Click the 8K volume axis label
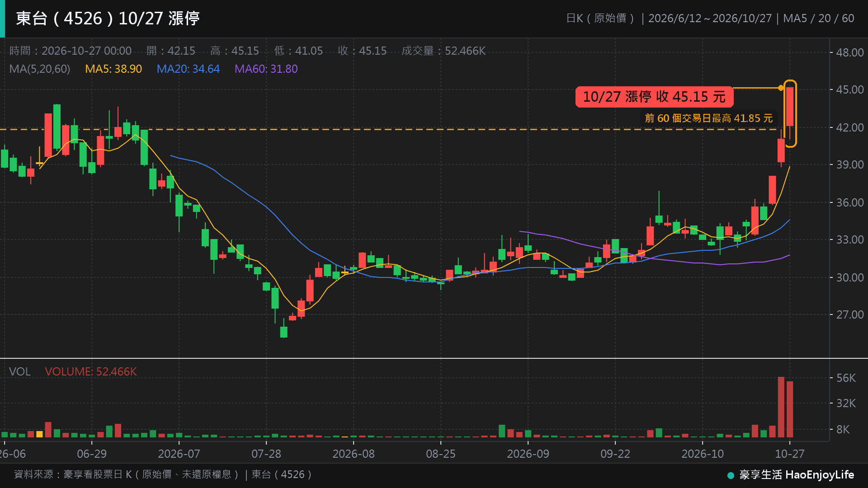Image resolution: width=868 pixels, height=488 pixels. [x=843, y=429]
